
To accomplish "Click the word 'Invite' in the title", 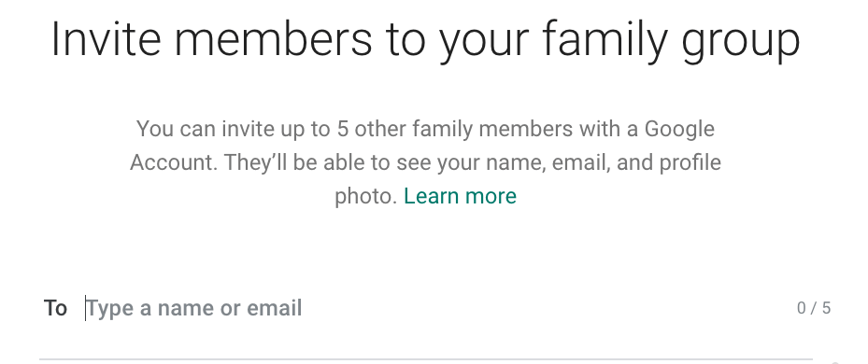I will pos(107,39).
